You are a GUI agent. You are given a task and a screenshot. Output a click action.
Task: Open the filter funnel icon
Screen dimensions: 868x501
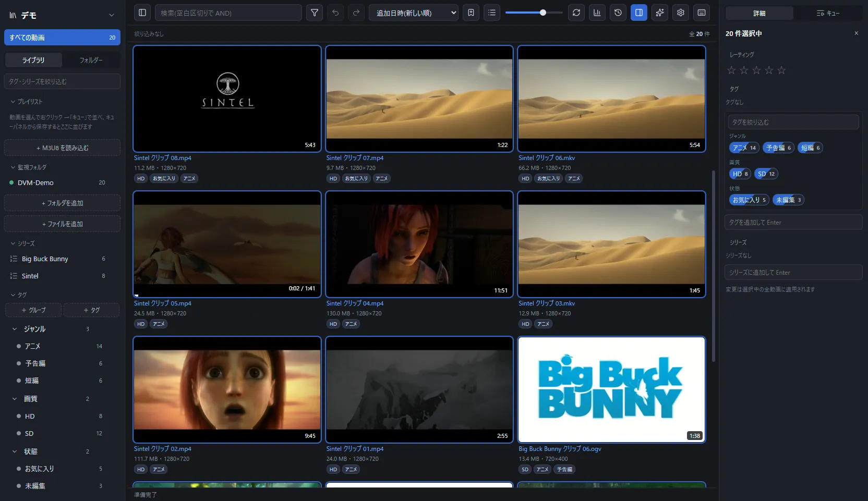click(x=315, y=13)
